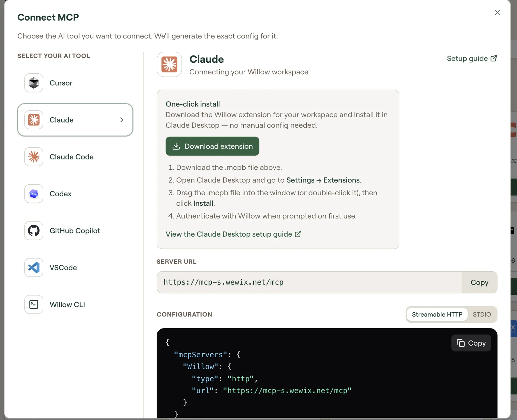Select the Willow CLI terminal icon
The height and width of the screenshot is (420, 517).
point(34,304)
